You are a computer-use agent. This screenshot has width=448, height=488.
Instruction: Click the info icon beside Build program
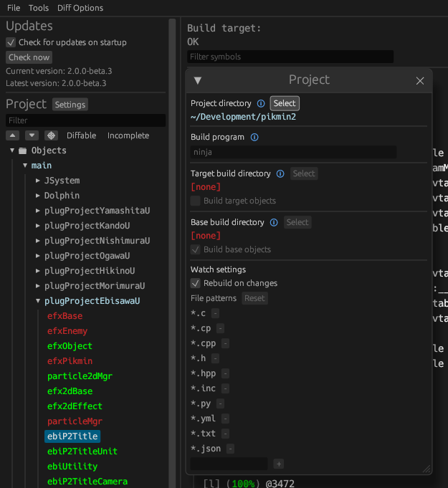pyautogui.click(x=254, y=137)
